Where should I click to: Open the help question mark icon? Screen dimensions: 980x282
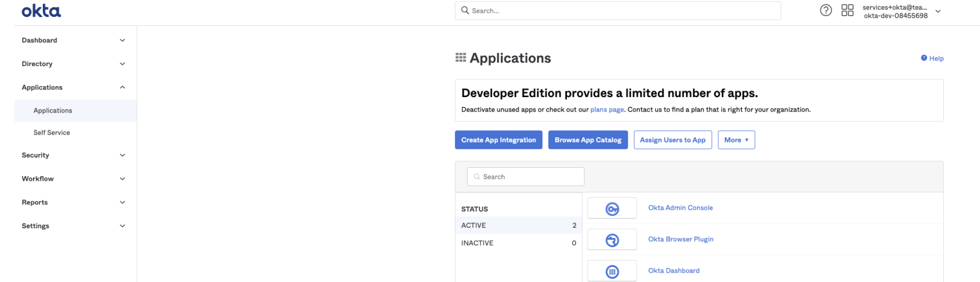[x=826, y=10]
